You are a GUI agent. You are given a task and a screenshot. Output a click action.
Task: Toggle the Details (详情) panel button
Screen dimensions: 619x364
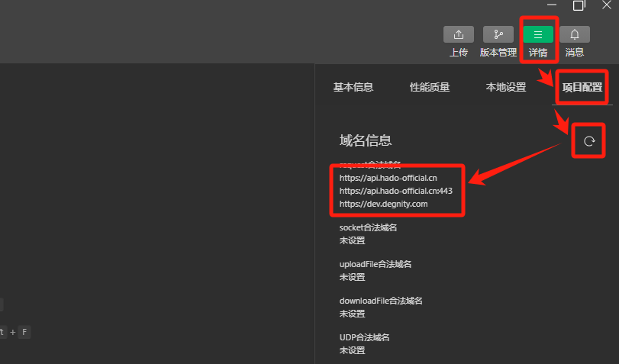click(538, 35)
